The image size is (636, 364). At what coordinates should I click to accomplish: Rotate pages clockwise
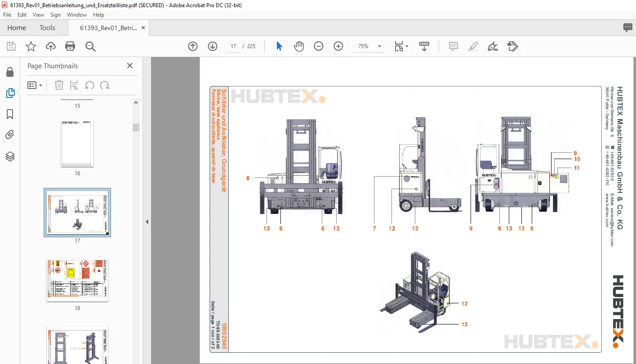pos(105,85)
